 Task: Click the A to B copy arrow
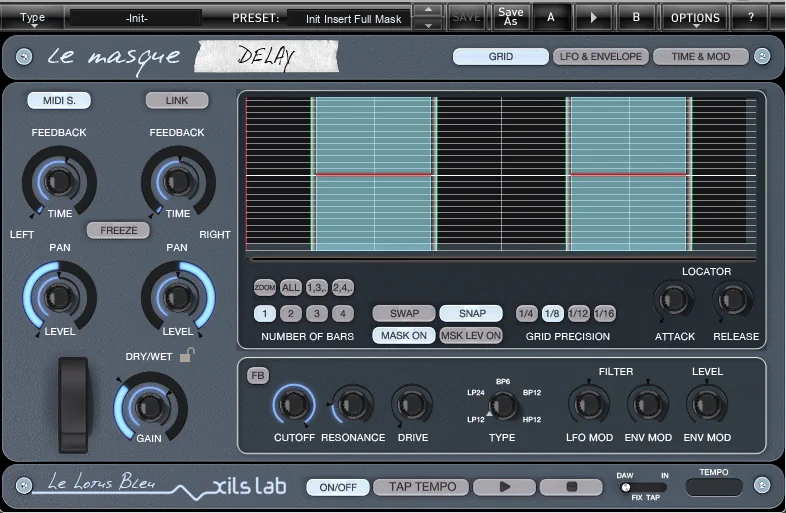[x=594, y=18]
